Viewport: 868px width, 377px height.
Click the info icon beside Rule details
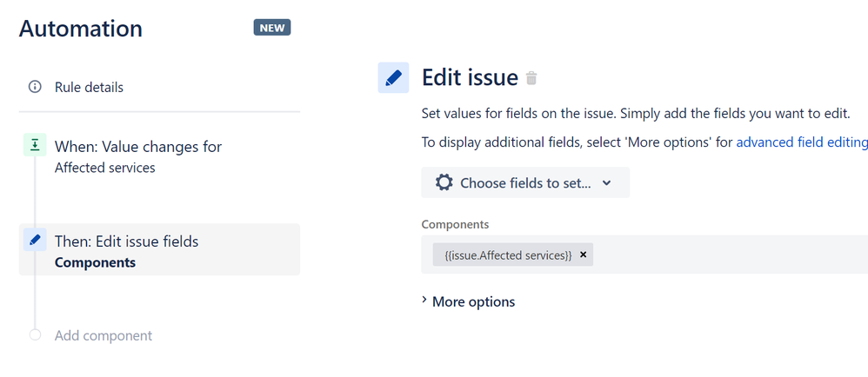click(35, 87)
